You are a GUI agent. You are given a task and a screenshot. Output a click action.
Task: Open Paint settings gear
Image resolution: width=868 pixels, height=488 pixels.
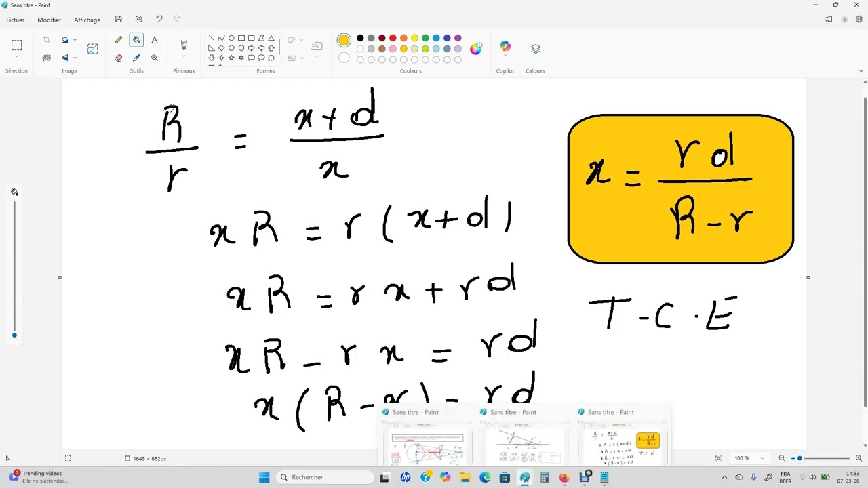tap(859, 20)
